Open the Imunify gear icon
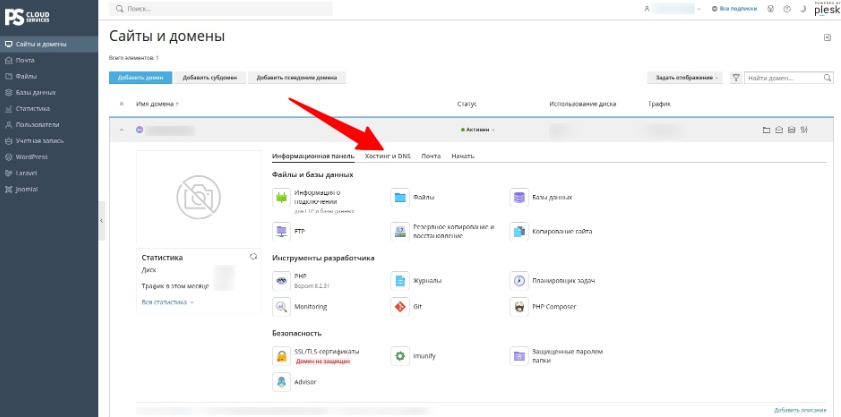The image size is (841, 417). (400, 355)
